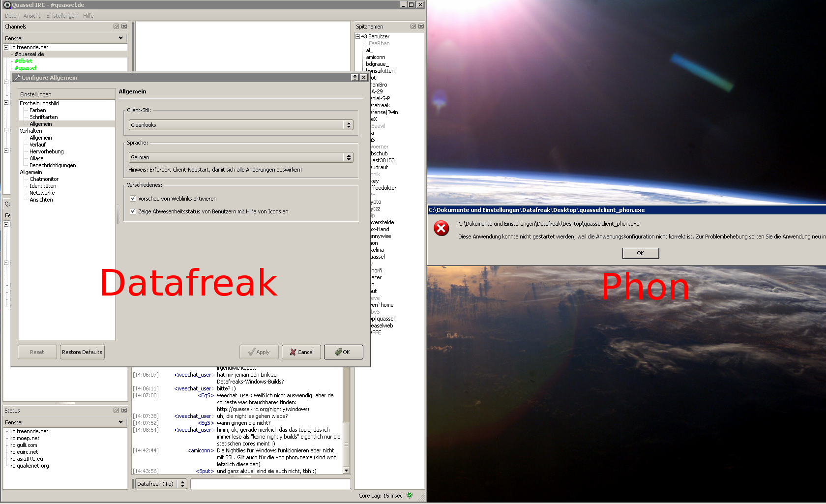Click the chat scrollbar down arrow
The width and height of the screenshot is (826, 504).
(346, 471)
